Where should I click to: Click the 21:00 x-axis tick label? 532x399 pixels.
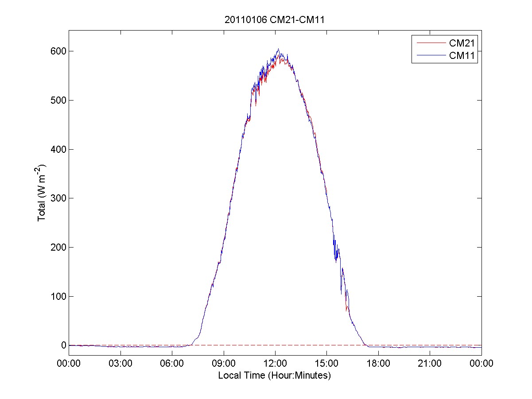[430, 364]
